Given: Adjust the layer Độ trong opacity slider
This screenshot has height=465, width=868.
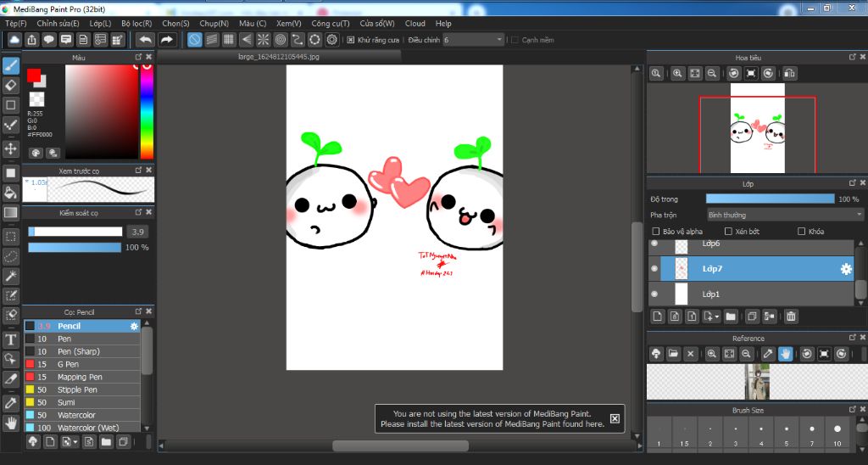Looking at the screenshot, I should [770, 199].
